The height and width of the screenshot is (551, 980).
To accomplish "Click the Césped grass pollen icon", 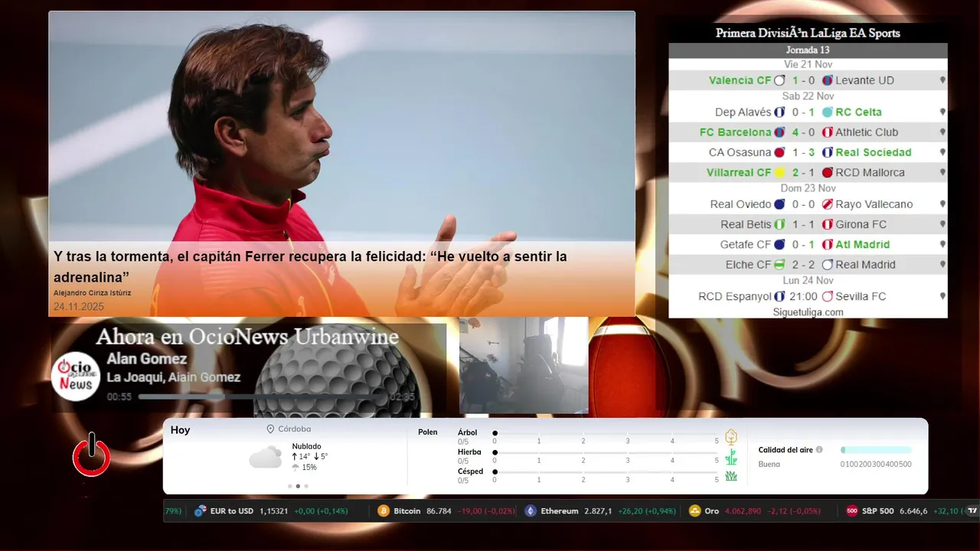I will (x=731, y=476).
